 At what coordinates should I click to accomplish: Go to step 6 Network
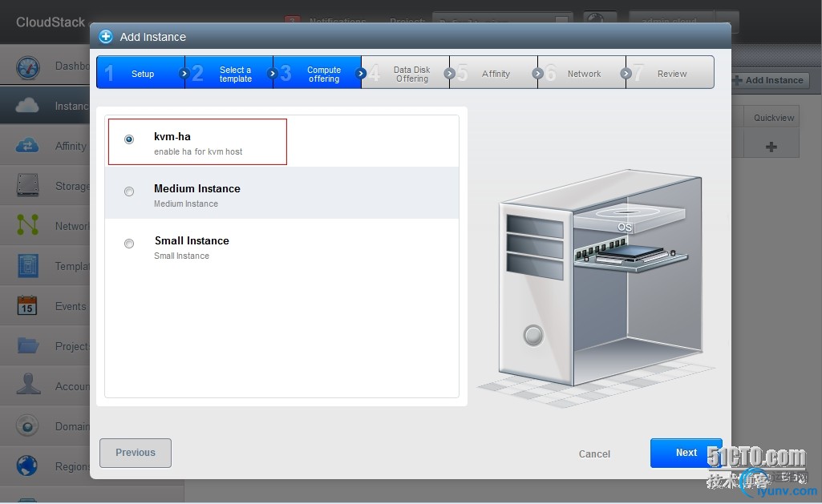coord(581,72)
